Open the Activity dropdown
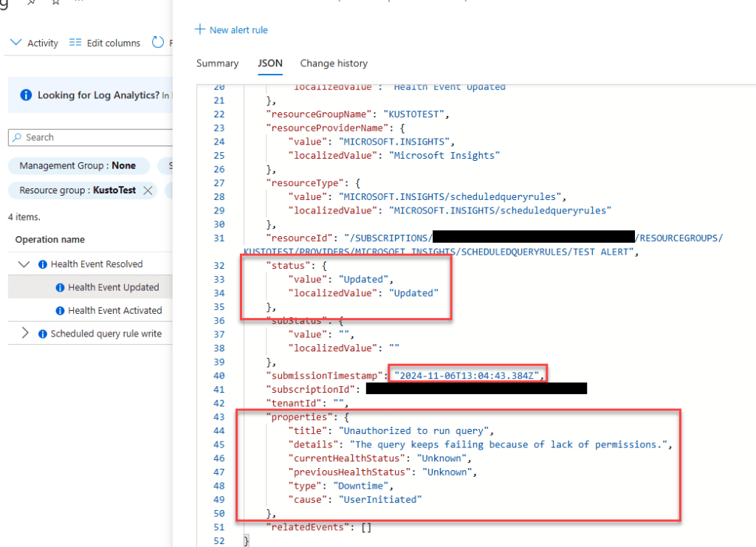The image size is (756, 547). pos(35,43)
